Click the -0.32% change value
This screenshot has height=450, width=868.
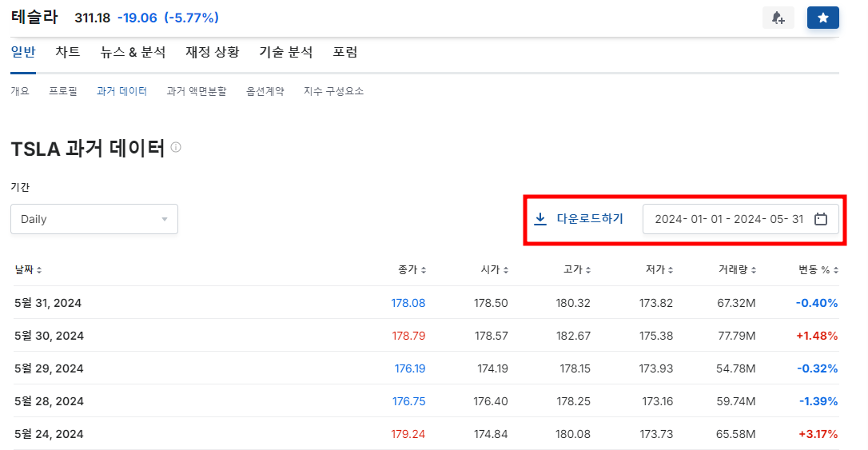click(x=817, y=368)
